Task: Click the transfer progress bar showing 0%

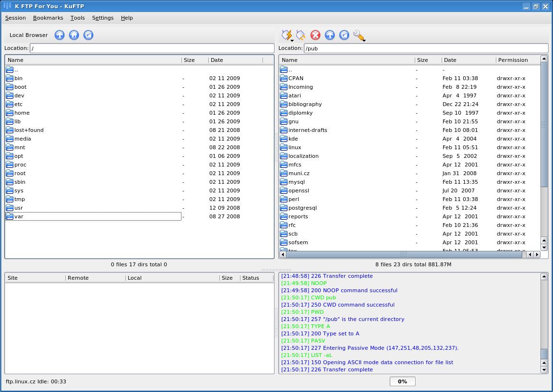Action: [402, 381]
